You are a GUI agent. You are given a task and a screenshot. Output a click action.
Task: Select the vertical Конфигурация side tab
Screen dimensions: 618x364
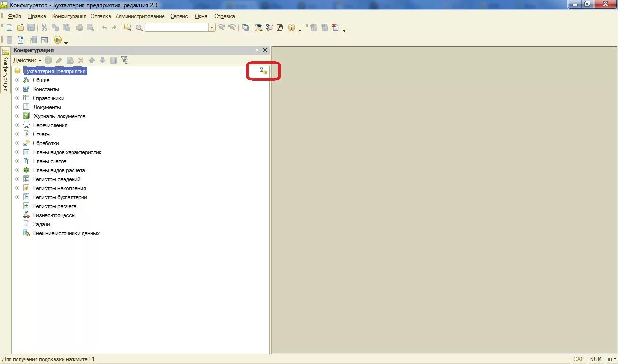6,70
